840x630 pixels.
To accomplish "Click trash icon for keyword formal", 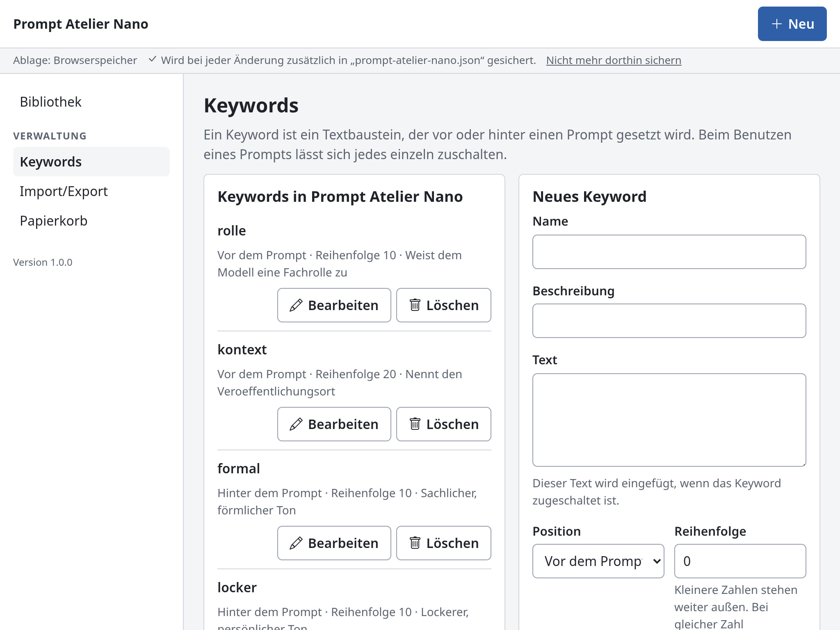I will pyautogui.click(x=415, y=543).
